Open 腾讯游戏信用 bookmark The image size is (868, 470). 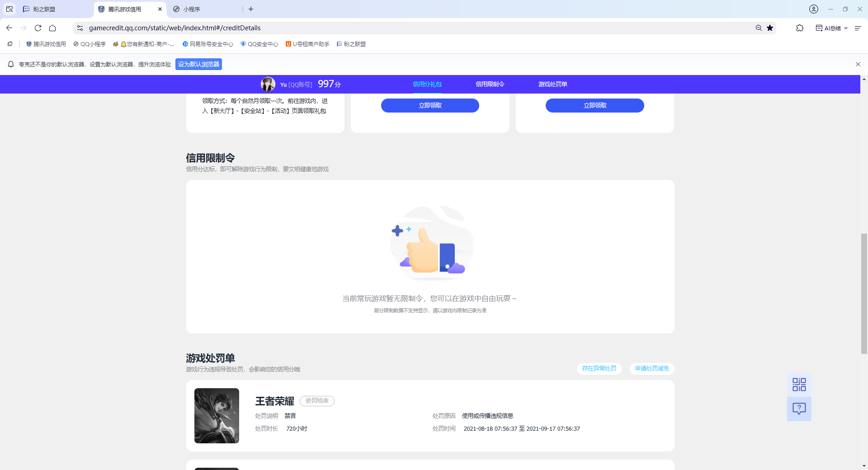click(46, 44)
